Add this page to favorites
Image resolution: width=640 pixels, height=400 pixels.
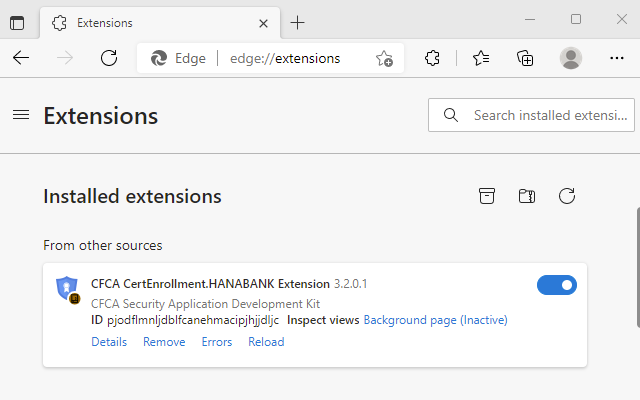(x=384, y=58)
